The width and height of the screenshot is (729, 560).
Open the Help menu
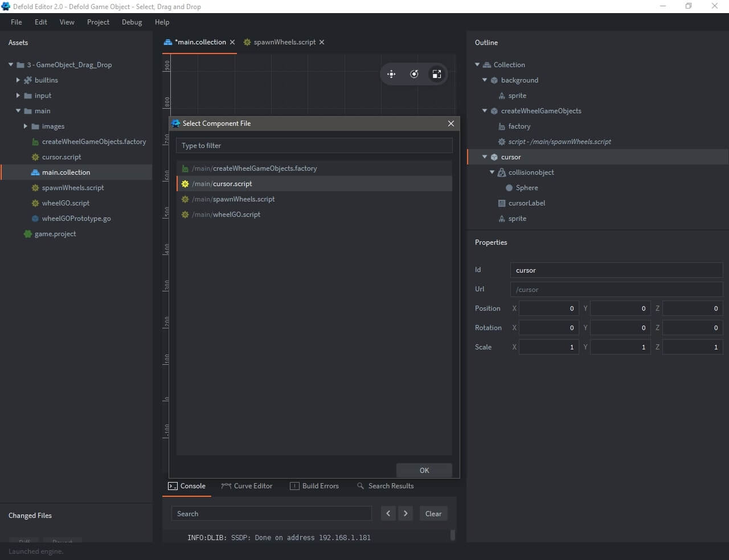click(162, 22)
